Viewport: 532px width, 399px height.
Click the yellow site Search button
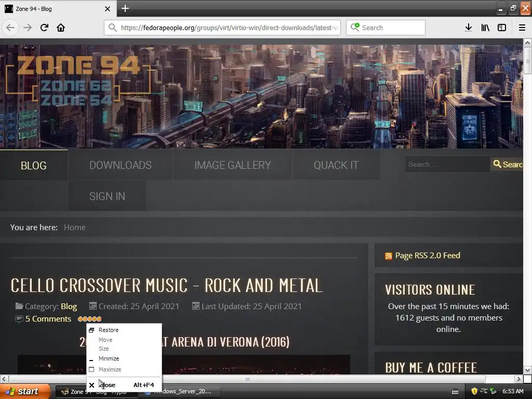click(507, 164)
